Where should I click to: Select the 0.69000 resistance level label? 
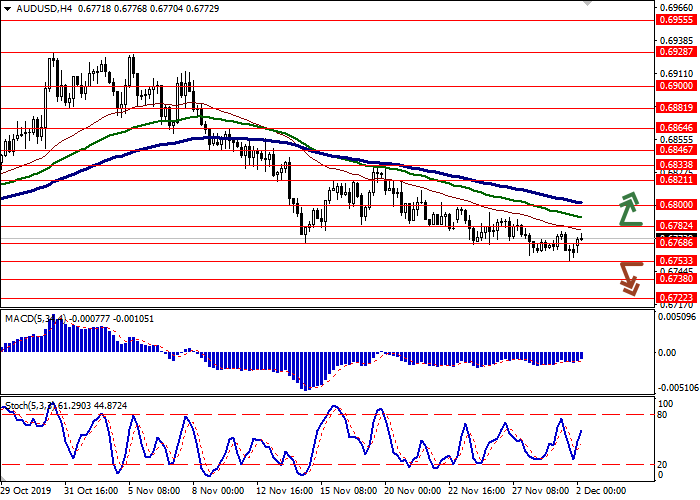(675, 86)
